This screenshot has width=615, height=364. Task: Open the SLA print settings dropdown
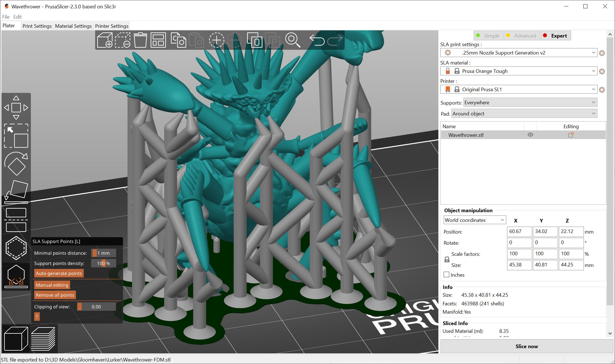click(x=519, y=53)
